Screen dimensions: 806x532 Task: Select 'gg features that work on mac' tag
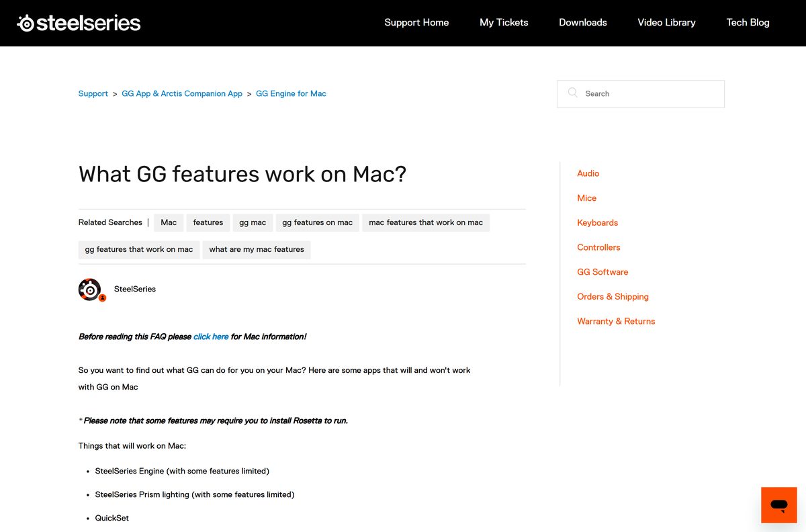(139, 249)
